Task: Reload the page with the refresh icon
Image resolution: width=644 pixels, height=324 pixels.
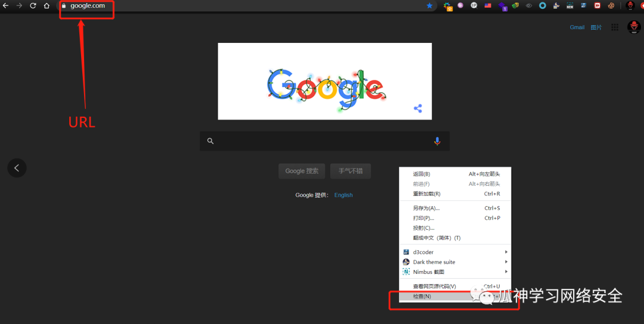Action: pyautogui.click(x=33, y=6)
